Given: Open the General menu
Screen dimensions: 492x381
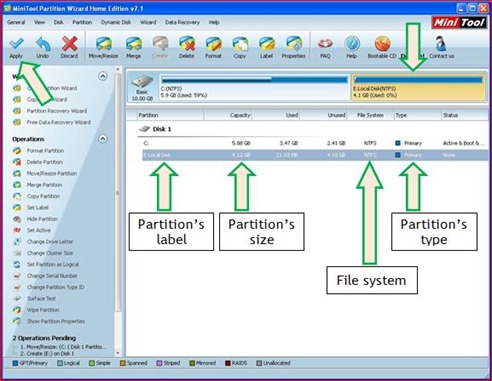Looking at the screenshot, I should tap(16, 22).
